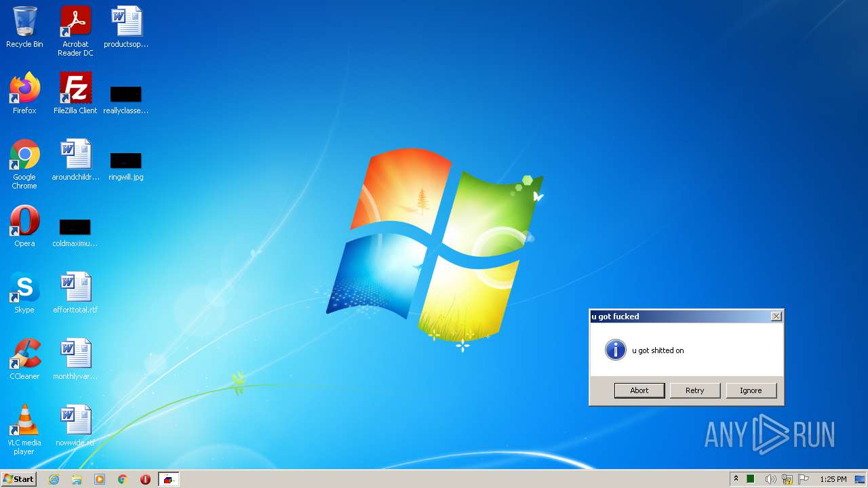
Task: Launch the FileZilla Client shortcut
Action: [75, 94]
